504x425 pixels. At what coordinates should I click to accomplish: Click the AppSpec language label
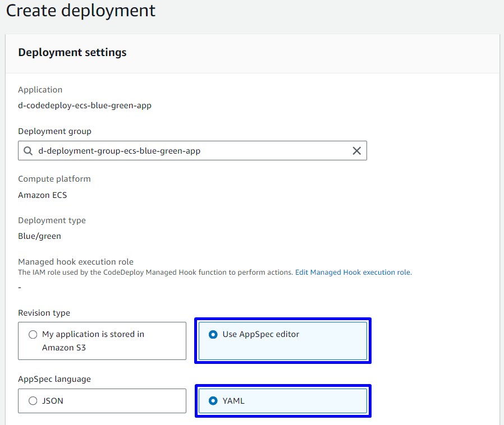point(54,379)
